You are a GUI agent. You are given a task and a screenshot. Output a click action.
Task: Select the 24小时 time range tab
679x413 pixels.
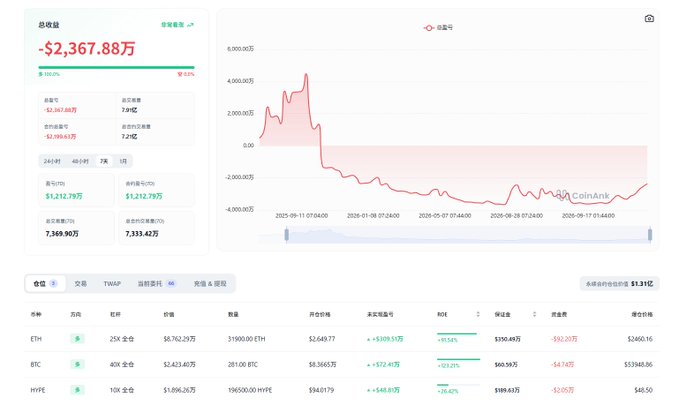(x=52, y=161)
